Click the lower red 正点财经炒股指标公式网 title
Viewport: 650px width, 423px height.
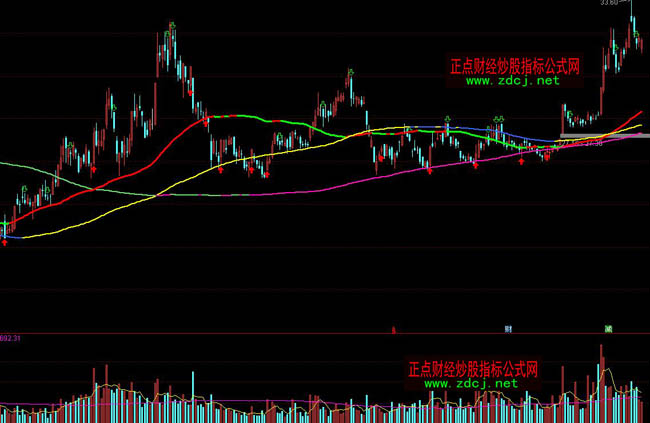coord(474,369)
